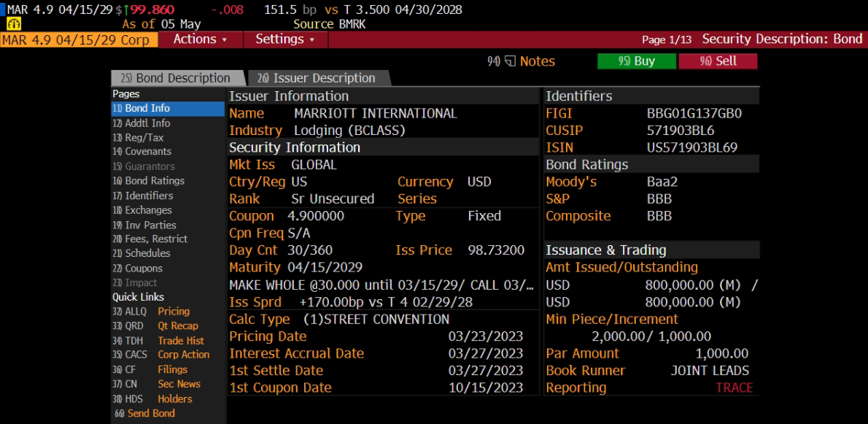Open the ALLQ Pricing quick link
This screenshot has width=868, height=424.
pos(151,311)
